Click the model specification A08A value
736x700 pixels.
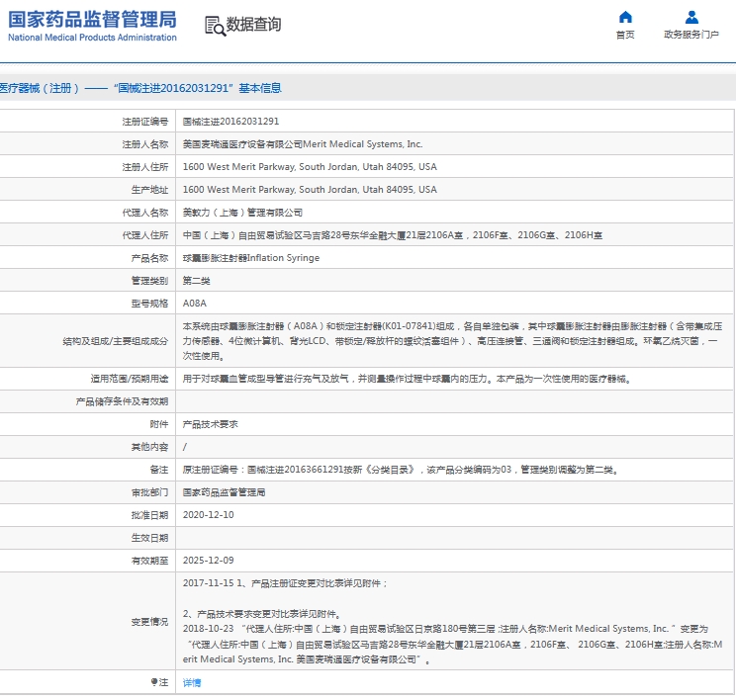click(195, 304)
